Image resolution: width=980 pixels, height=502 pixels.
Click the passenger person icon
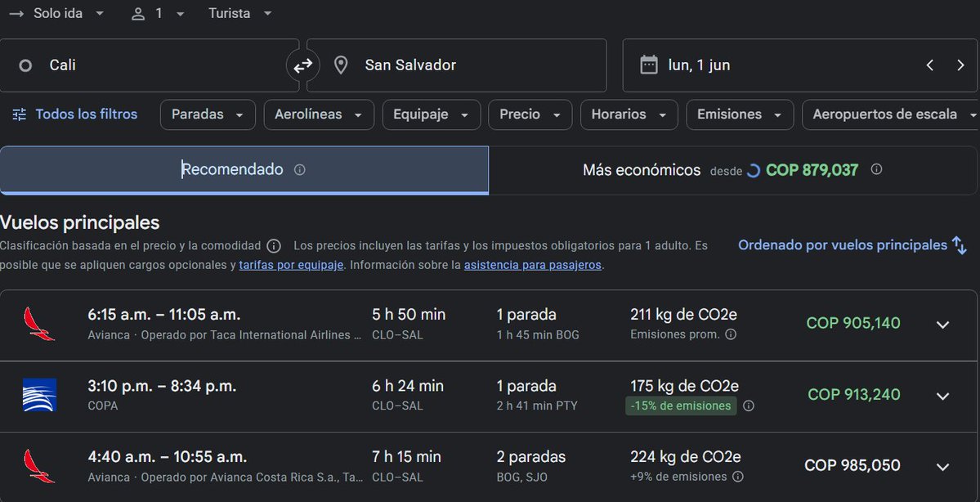point(138,14)
